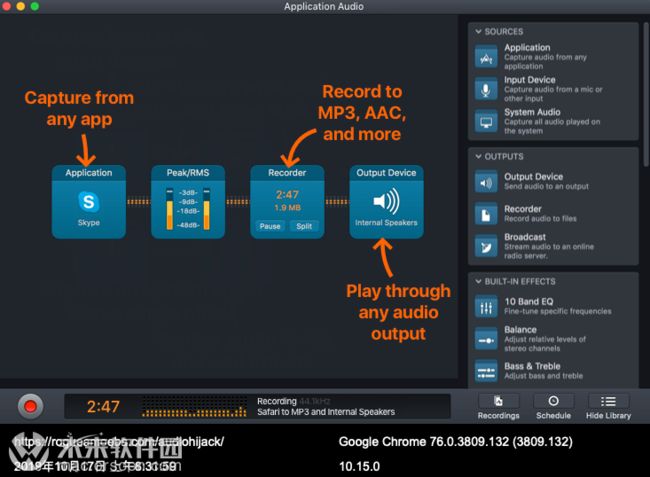Click the 2:47 elapsed time in status bar
Screen dimensions: 650x477
(103, 407)
